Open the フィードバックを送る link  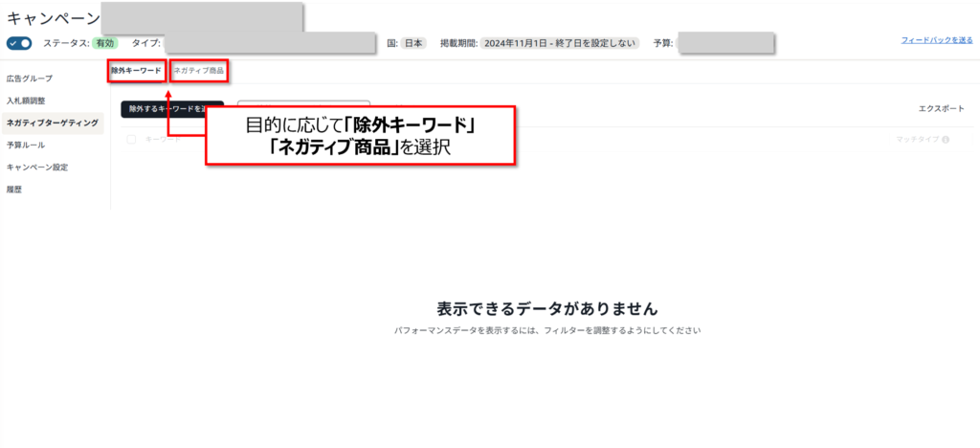(936, 40)
